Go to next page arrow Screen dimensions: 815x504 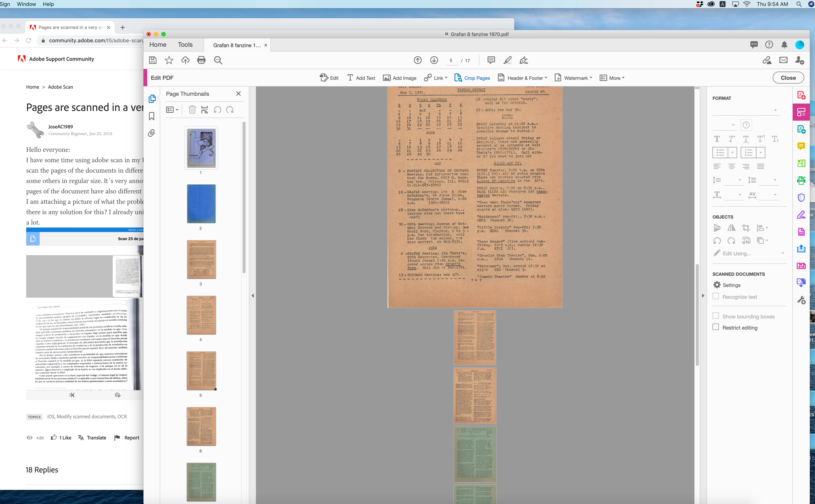click(x=434, y=60)
